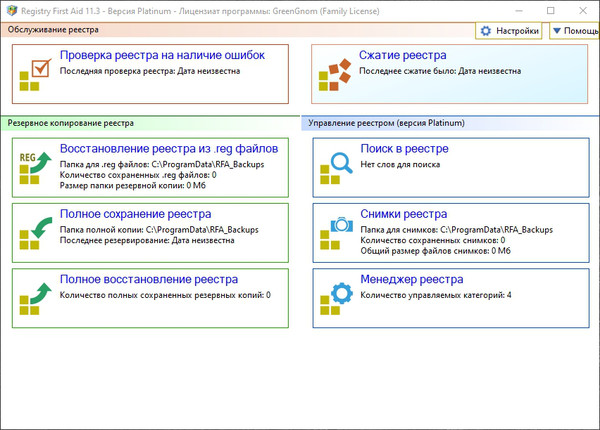Open Поиск в реестре
Image resolution: width=600 pixels, height=430 pixels.
coord(404,148)
